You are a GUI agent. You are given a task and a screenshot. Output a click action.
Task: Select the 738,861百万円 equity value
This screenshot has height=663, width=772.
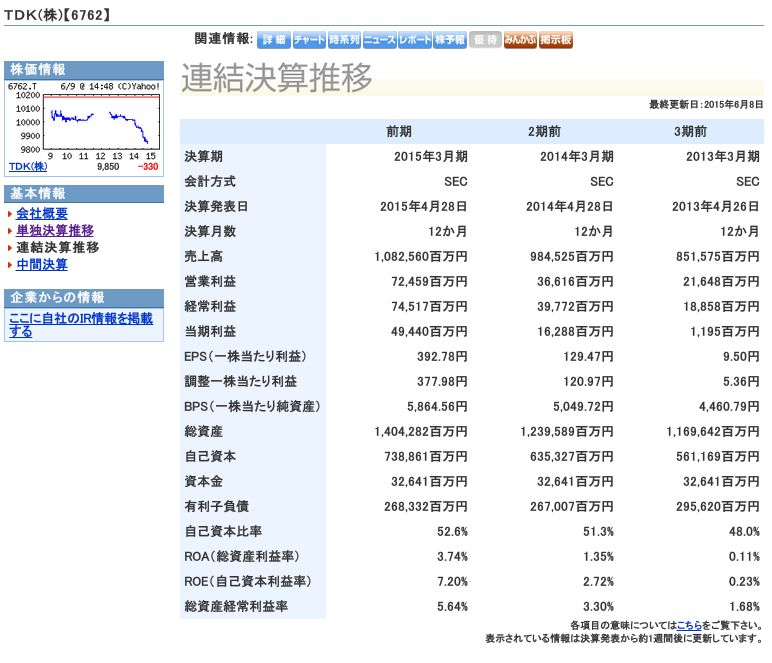coord(426,456)
